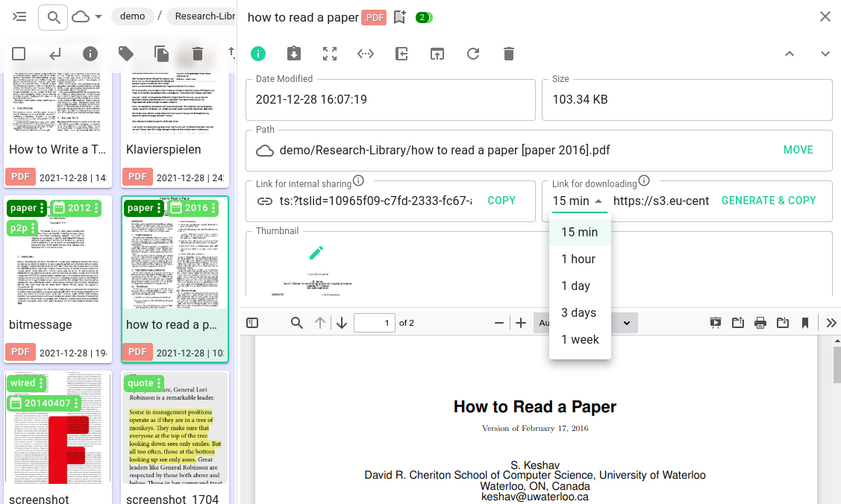Edit thumbnail with the pencil icon
The width and height of the screenshot is (841, 504).
pyautogui.click(x=316, y=252)
